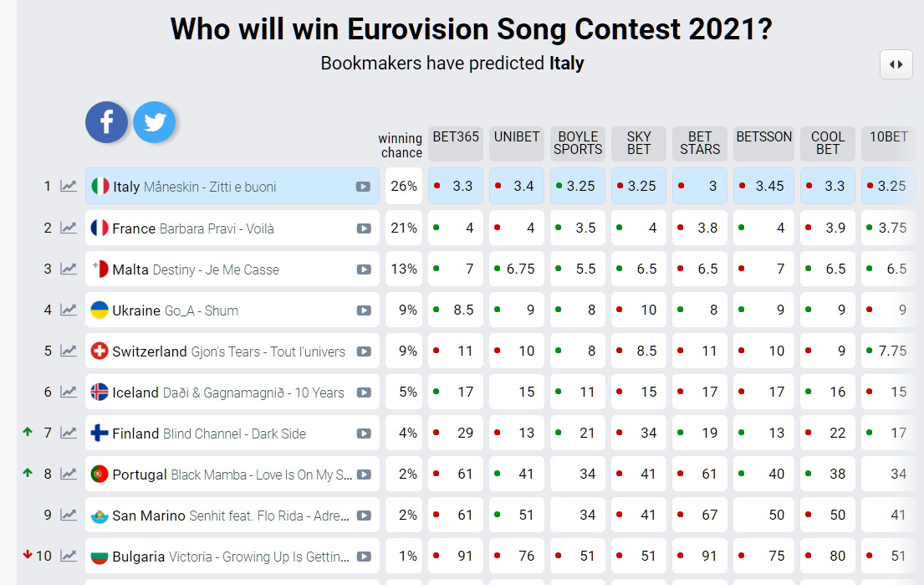Play Iceland's 10 Years video
This screenshot has width=924, height=585.
(x=364, y=393)
